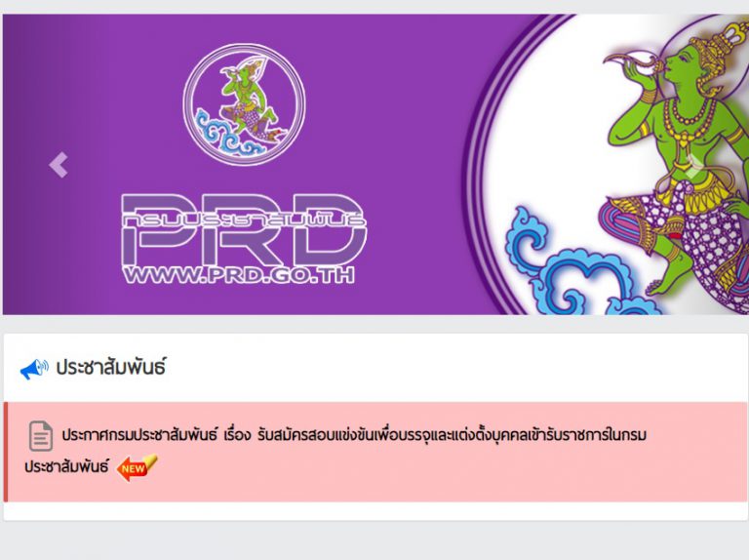Viewport: 749px width, 560px height.
Task: Click the red NEW arrow badge
Action: tap(137, 467)
